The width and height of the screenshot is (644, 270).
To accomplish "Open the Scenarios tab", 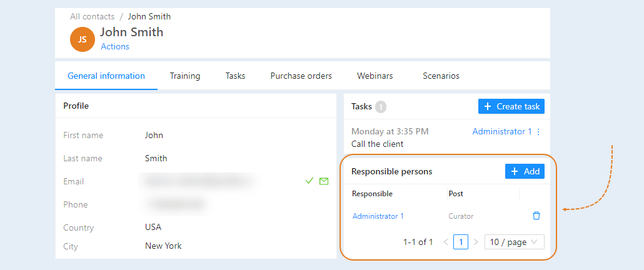I will coord(441,76).
